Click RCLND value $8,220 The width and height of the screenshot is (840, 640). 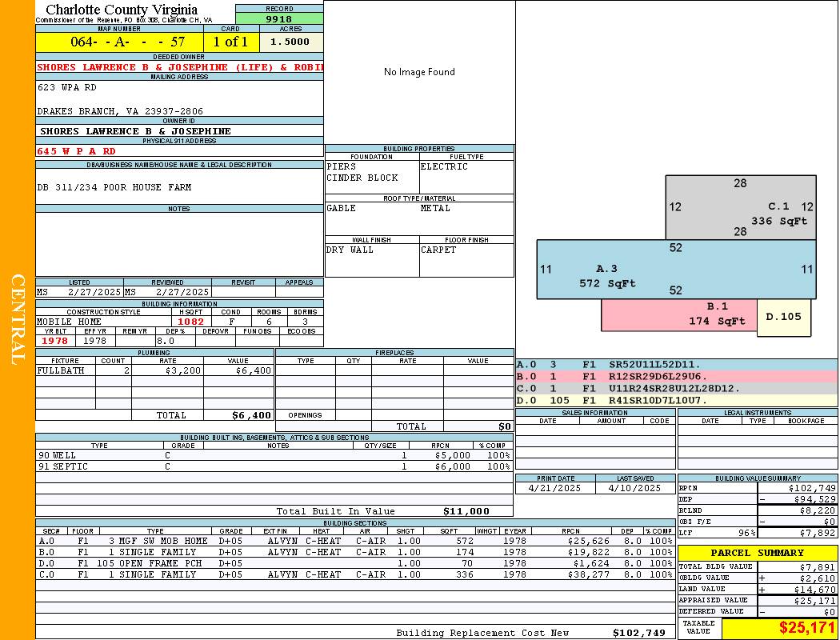point(818,511)
